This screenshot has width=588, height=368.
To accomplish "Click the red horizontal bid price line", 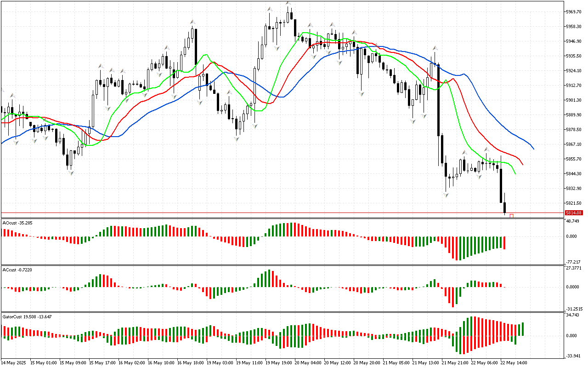I will tap(276, 213).
